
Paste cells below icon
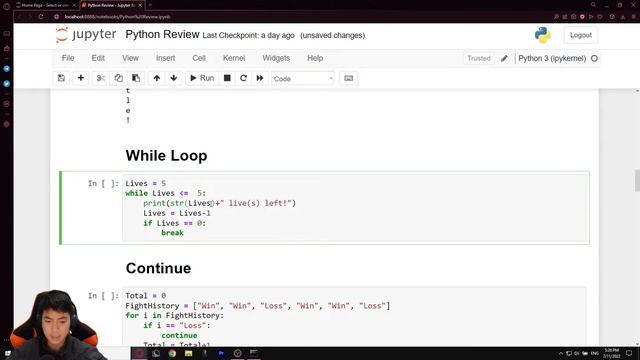(x=136, y=78)
